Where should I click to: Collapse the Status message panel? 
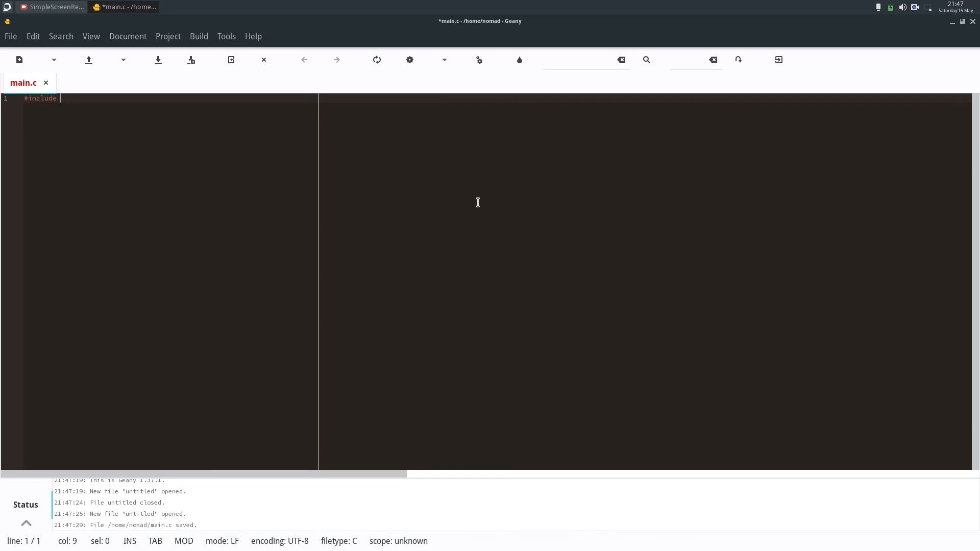26,523
